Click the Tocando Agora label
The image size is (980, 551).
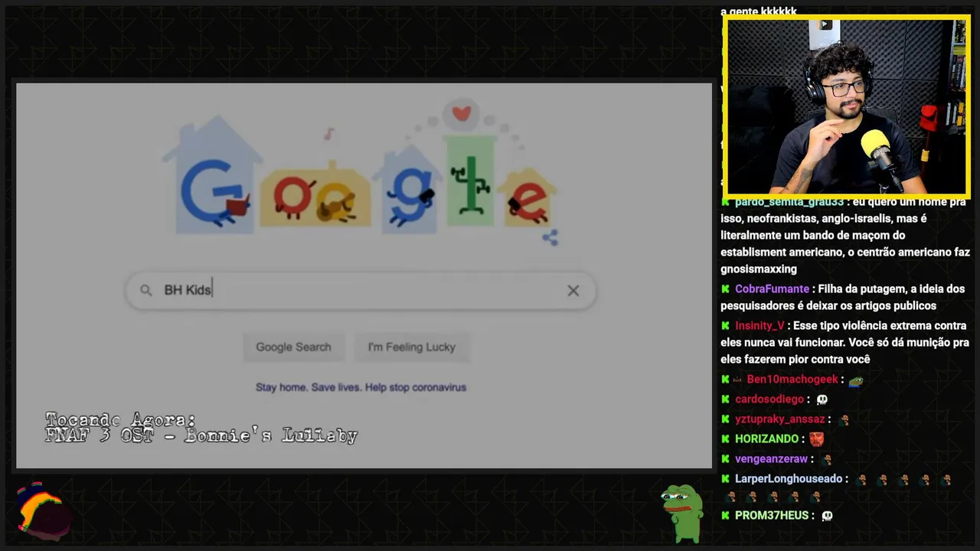(x=121, y=420)
